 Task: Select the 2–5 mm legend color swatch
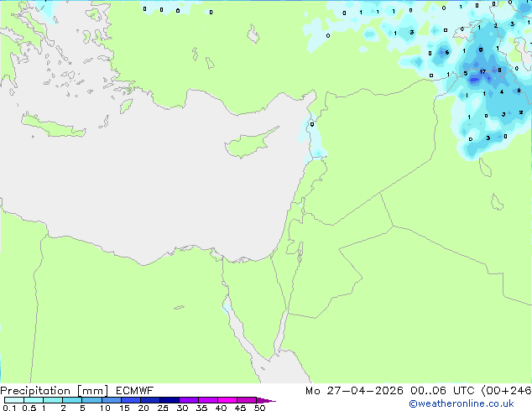point(72,400)
